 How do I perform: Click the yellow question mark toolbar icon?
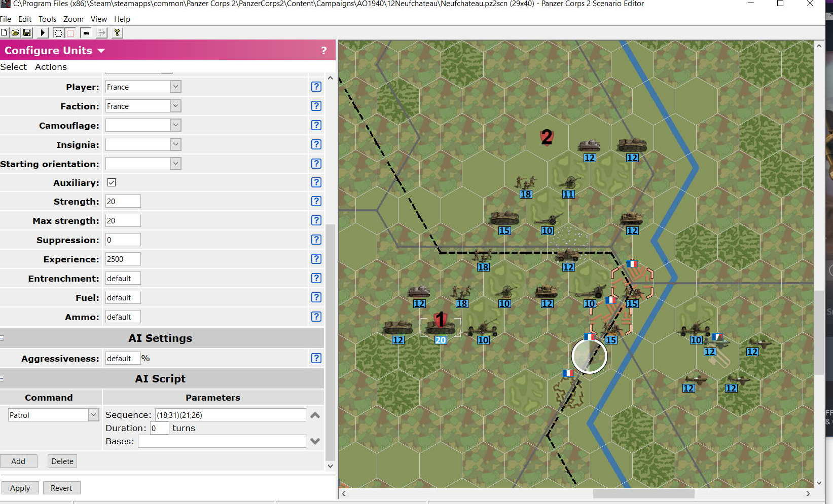(117, 33)
